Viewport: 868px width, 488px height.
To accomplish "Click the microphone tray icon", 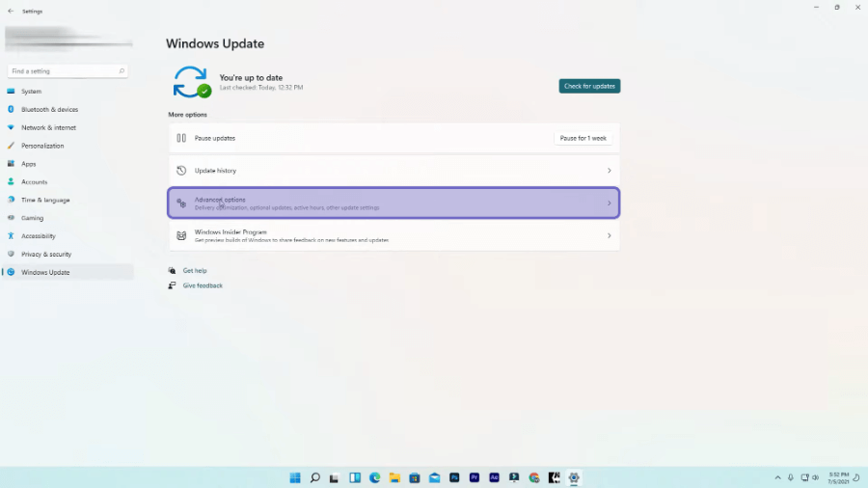I will click(x=791, y=478).
